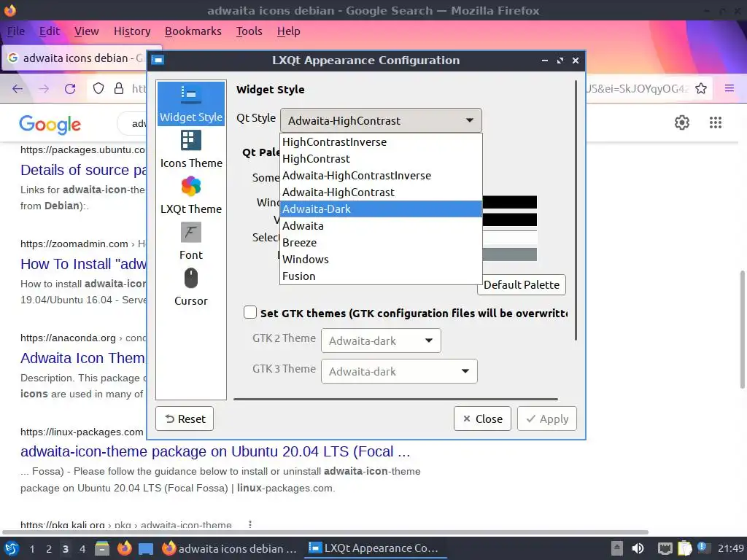Open the Icons Theme section
This screenshot has width=747, height=560.
[x=191, y=149]
